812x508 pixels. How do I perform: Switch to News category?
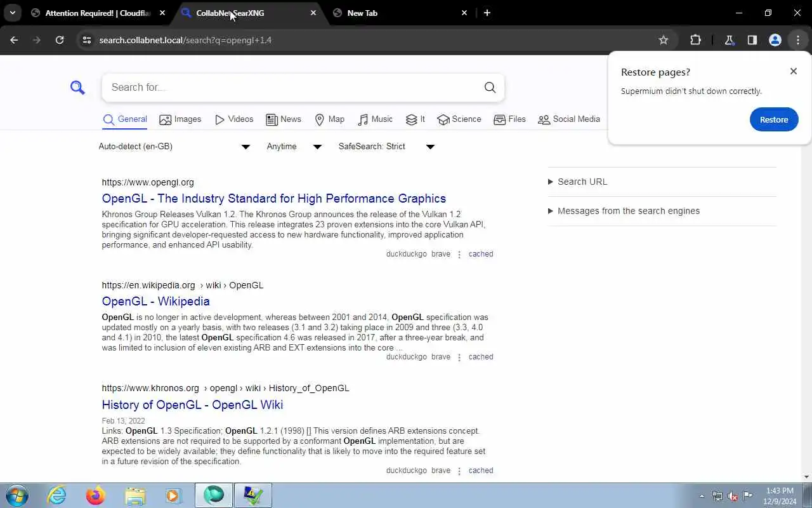click(284, 119)
